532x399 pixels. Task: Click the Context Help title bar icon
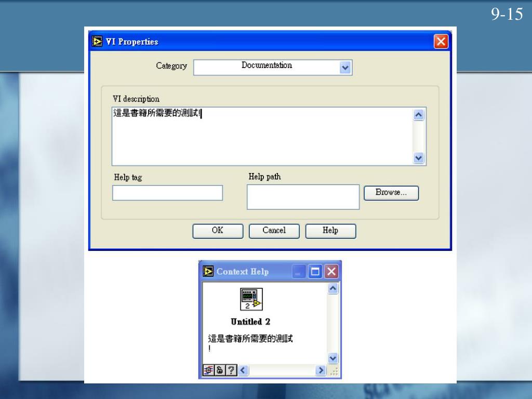(x=208, y=271)
